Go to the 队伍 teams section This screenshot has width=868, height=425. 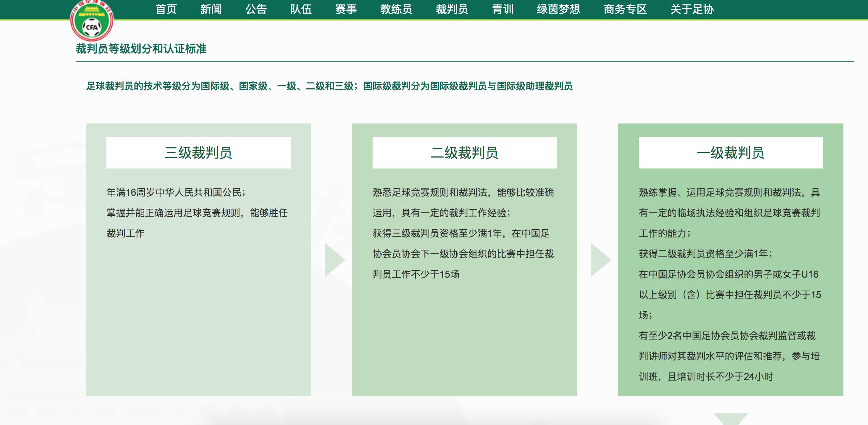pyautogui.click(x=302, y=10)
